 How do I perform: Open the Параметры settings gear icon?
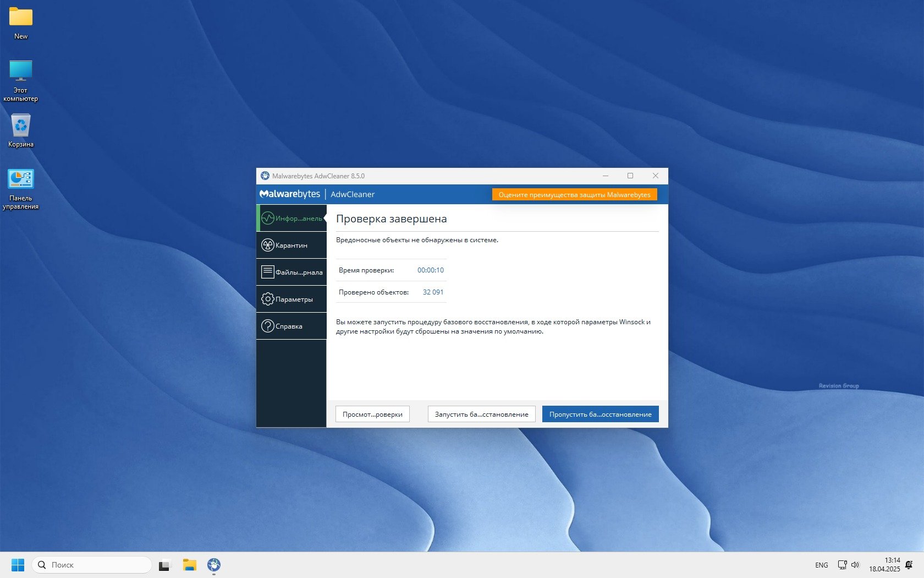pos(268,299)
